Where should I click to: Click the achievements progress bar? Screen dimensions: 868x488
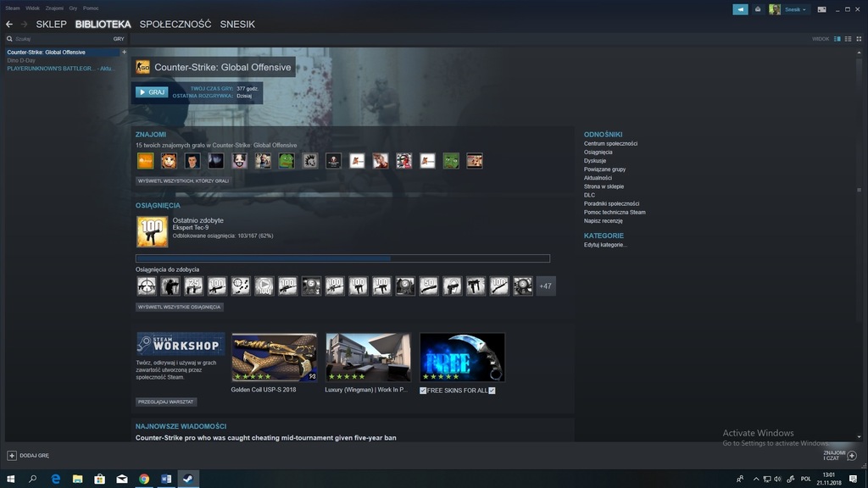pyautogui.click(x=342, y=258)
